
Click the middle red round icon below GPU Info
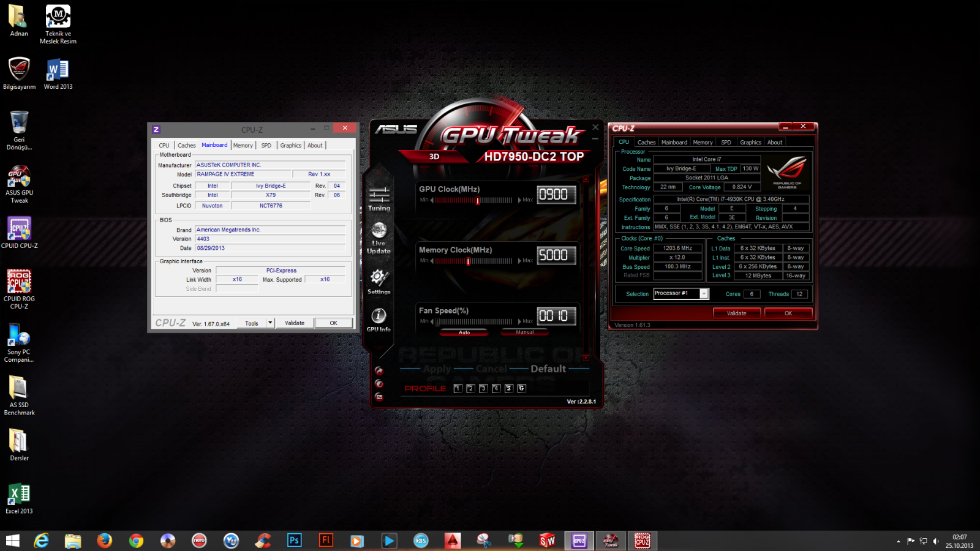click(x=379, y=383)
